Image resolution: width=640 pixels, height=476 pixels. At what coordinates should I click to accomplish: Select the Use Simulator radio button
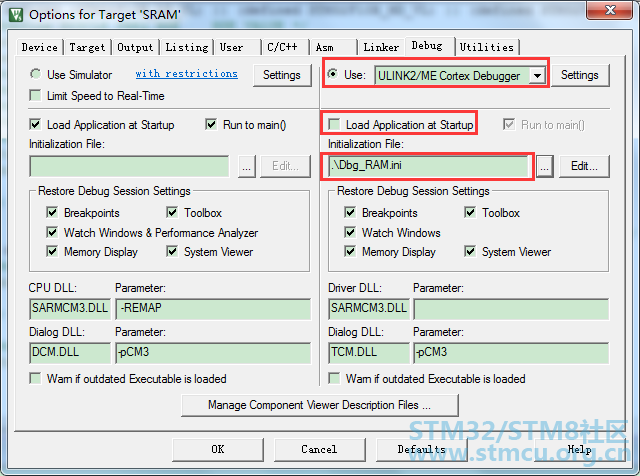pos(36,74)
